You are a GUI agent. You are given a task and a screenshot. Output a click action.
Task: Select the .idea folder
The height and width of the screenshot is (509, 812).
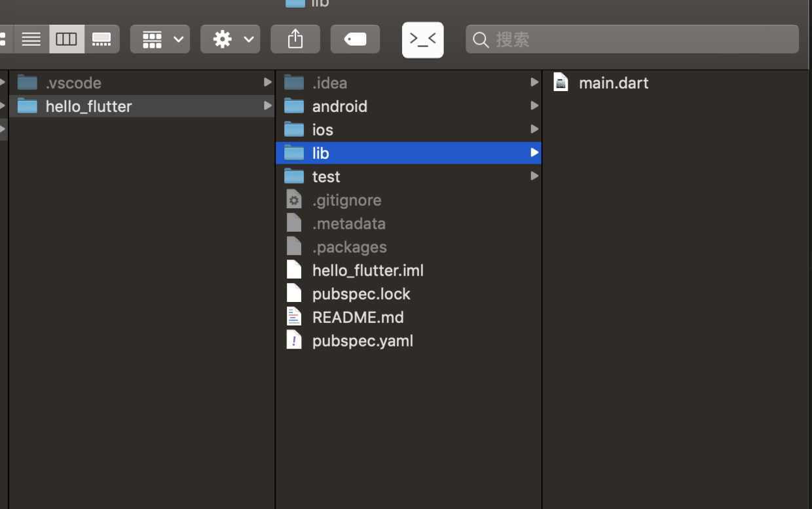[409, 83]
